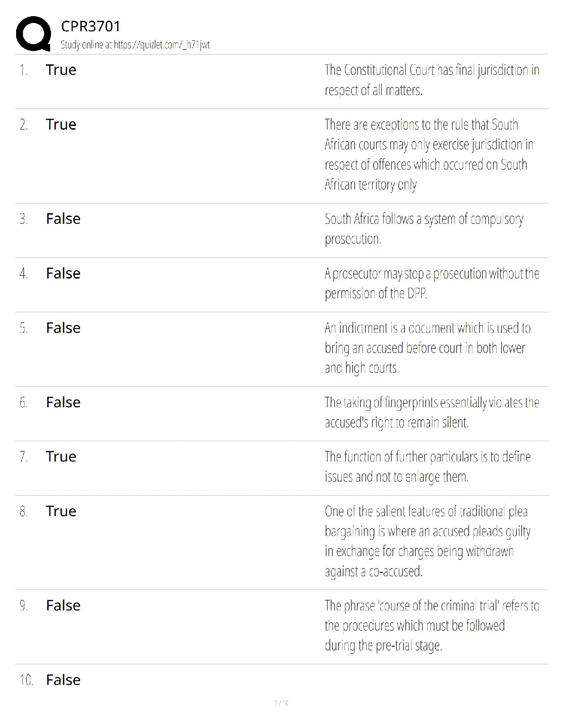Click the DPP permission statement
The width and height of the screenshot is (563, 728).
click(x=431, y=283)
